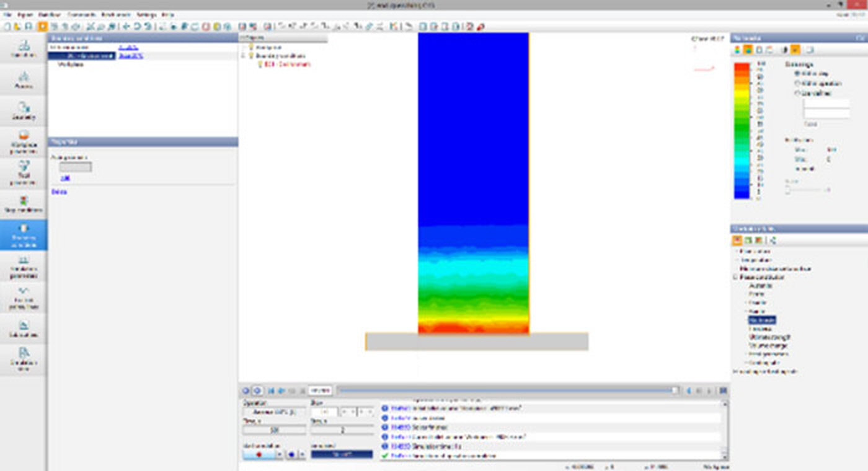Select Boundary conditions in the sidebar
Image resolution: width=868 pixels, height=471 pixels.
pyautogui.click(x=24, y=235)
